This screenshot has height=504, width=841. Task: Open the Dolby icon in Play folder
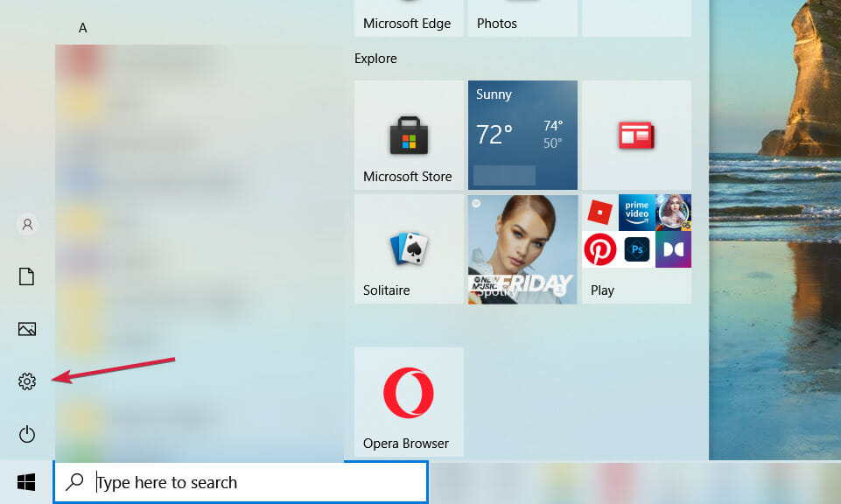point(673,249)
